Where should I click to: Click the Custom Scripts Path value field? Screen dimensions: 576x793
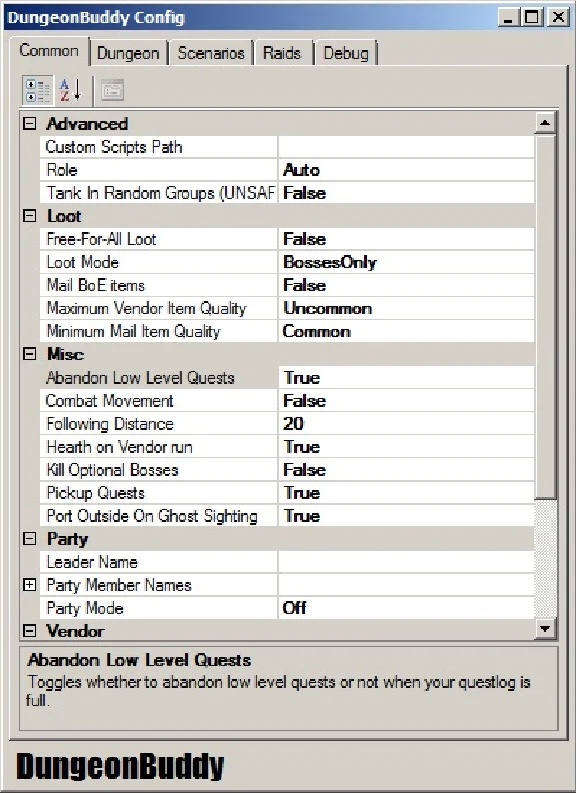406,147
